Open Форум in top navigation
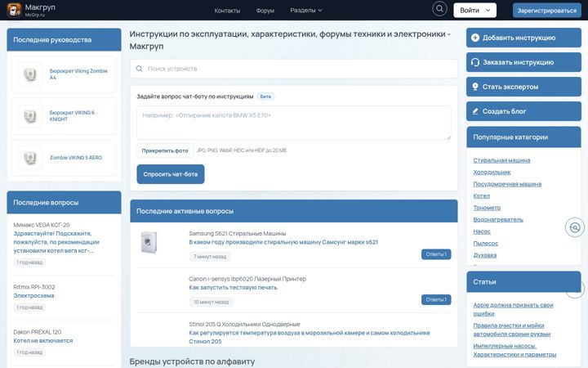Screen dimensions: 588x368 pyautogui.click(x=265, y=11)
